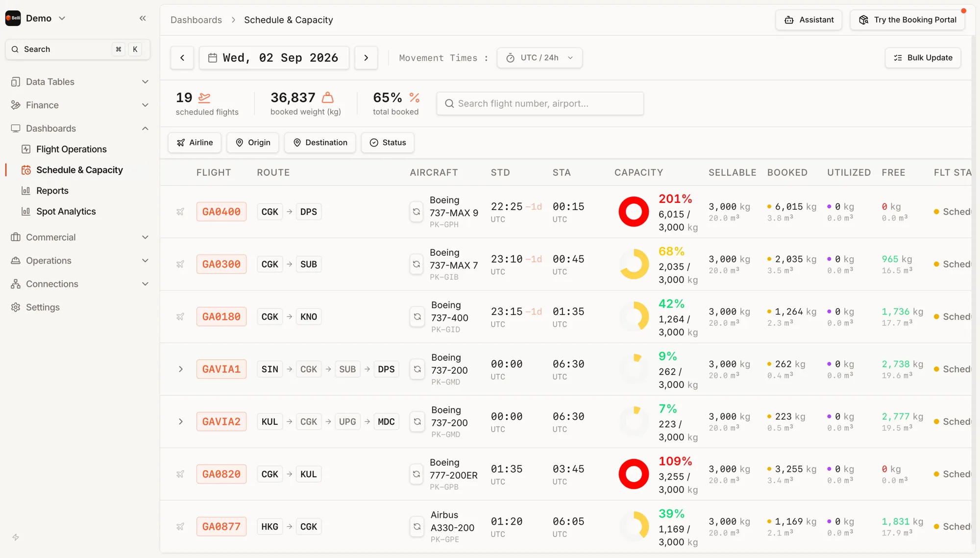Filter flights by Airline
The height and width of the screenshot is (558, 980).
[195, 143]
